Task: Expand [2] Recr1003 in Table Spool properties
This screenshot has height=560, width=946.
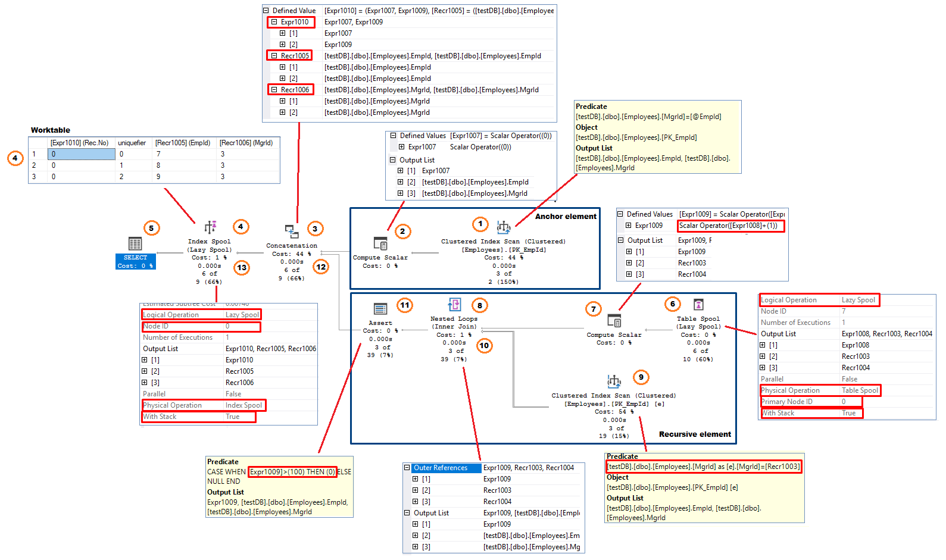Action: coord(762,356)
